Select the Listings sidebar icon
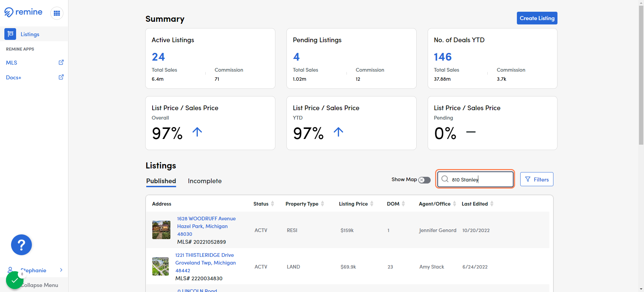644x292 pixels. [x=10, y=34]
